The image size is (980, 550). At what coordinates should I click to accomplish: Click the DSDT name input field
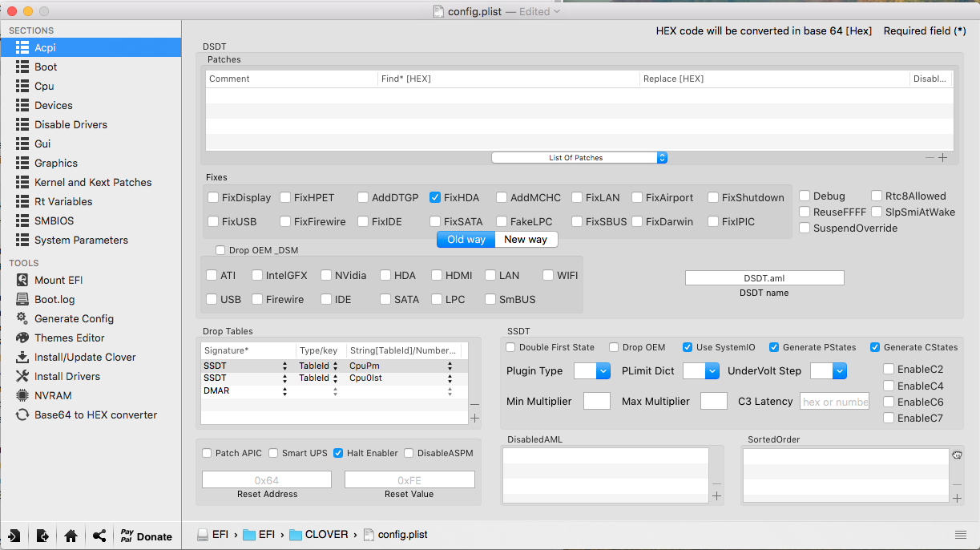pyautogui.click(x=764, y=277)
